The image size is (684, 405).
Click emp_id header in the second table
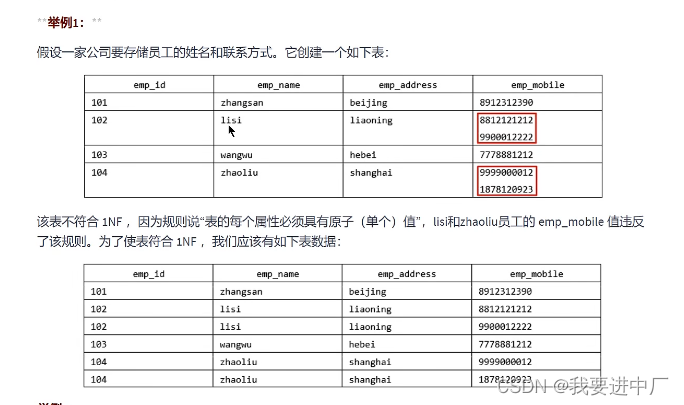tap(148, 274)
